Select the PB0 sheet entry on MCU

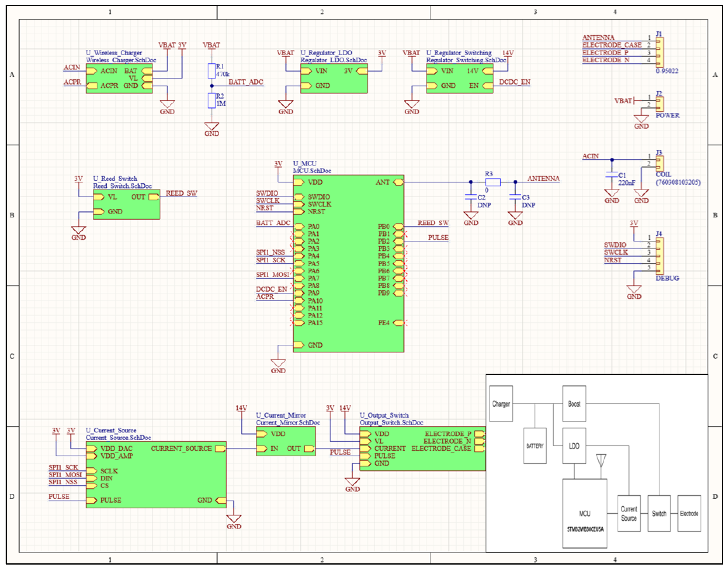(x=398, y=227)
